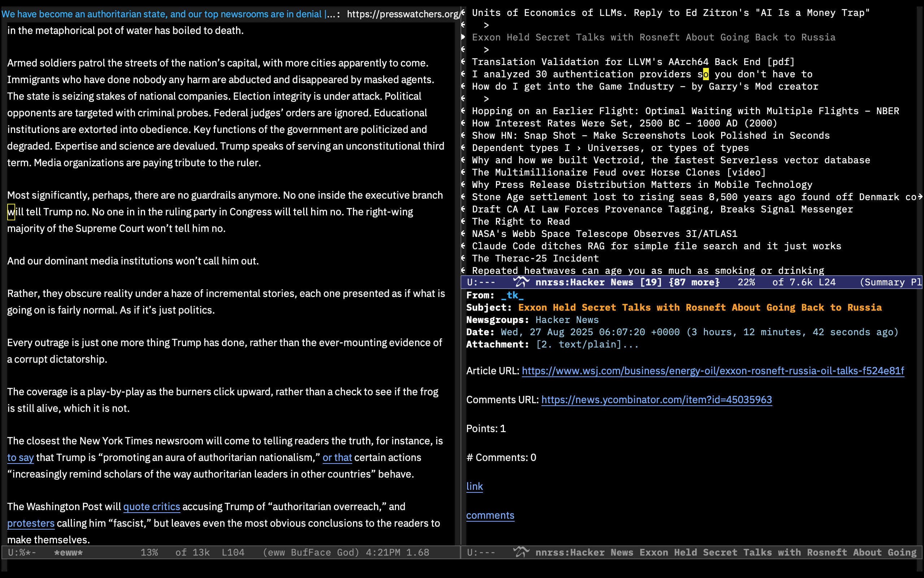Click the 'U:---' status in the article mode line
The width and height of the screenshot is (924, 578).
(481, 552)
